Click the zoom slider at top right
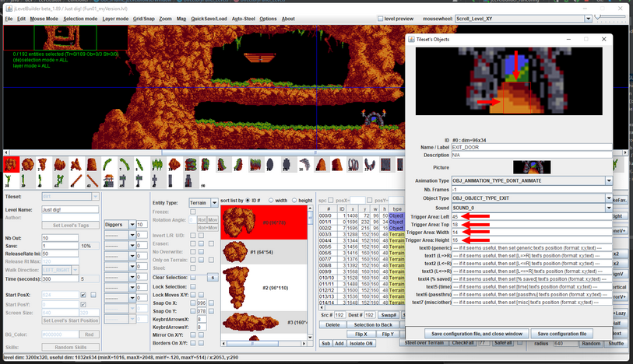Screen dimensions: 633x364 [612, 16]
